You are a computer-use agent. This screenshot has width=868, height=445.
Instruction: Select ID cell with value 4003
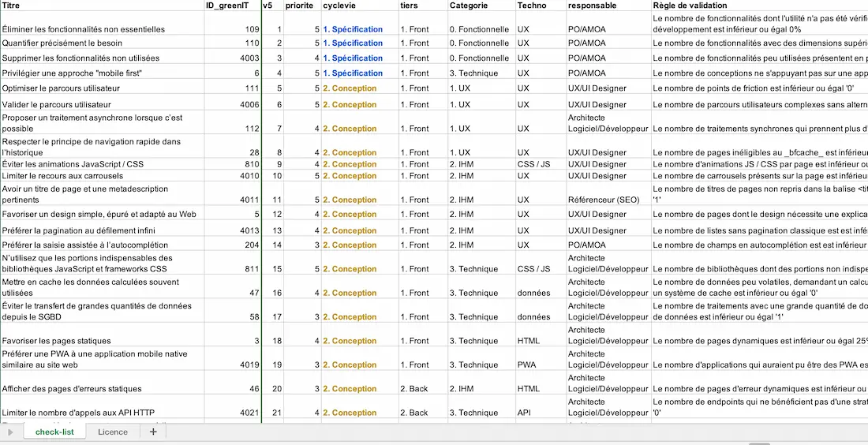[233, 58]
